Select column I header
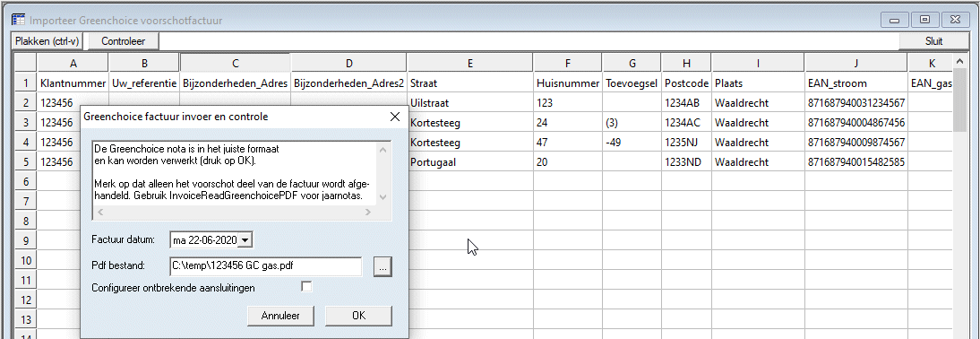 click(x=758, y=63)
